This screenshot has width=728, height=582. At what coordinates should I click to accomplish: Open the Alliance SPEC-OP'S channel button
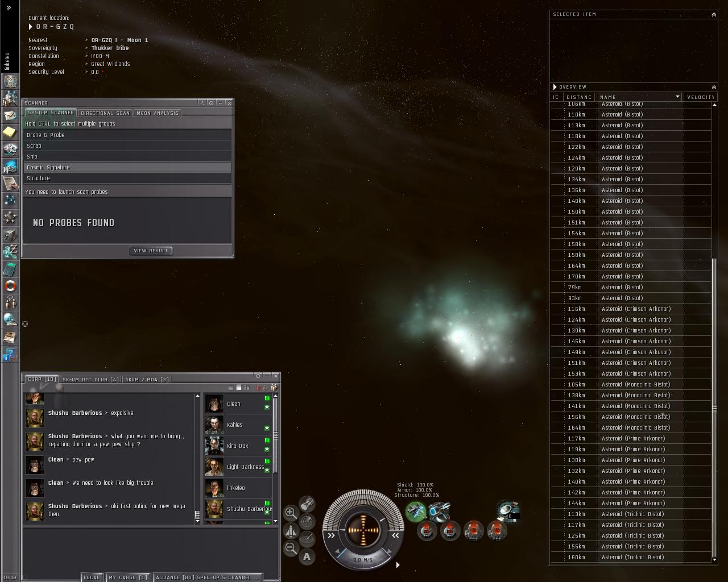click(208, 577)
